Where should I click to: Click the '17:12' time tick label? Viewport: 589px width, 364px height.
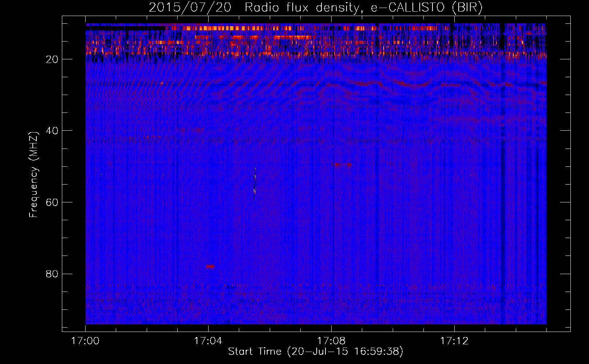tap(454, 341)
